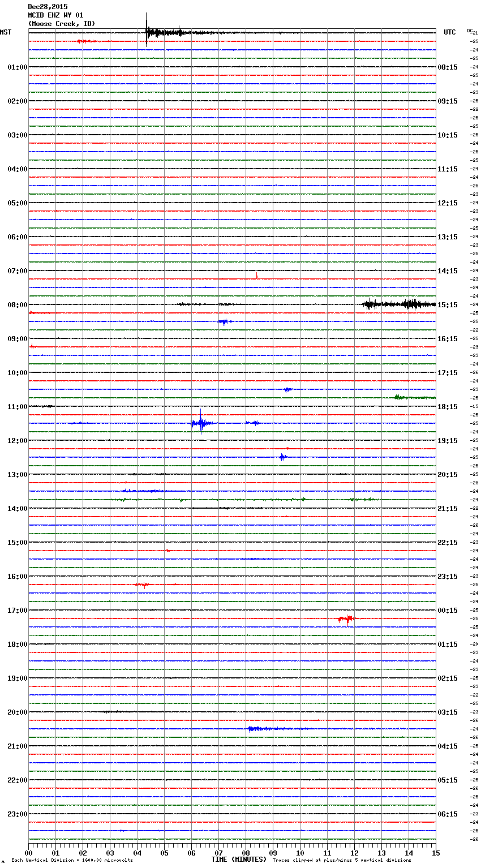Click the blue seismic burst on the 11:30 trace
The height and width of the screenshot is (868, 481).
tap(201, 422)
